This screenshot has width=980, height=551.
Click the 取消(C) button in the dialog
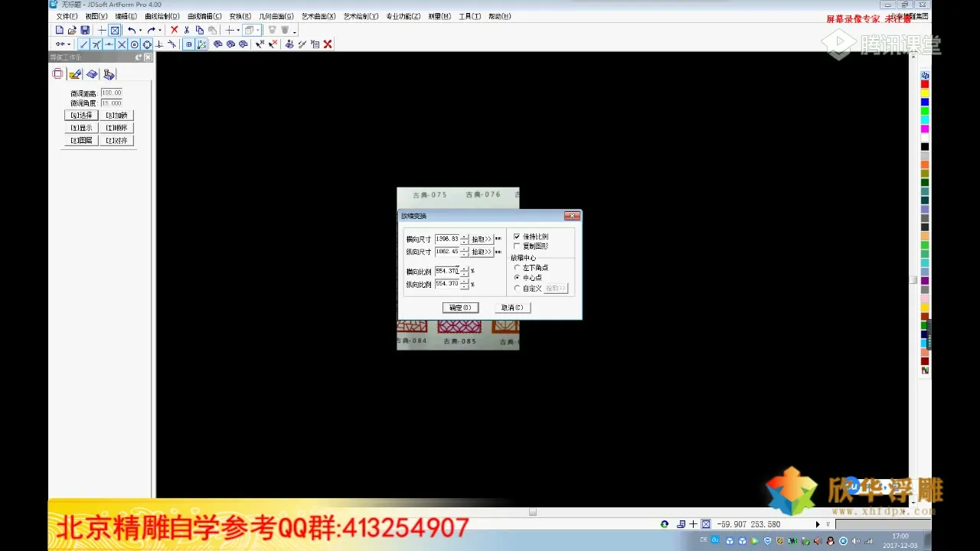(512, 308)
